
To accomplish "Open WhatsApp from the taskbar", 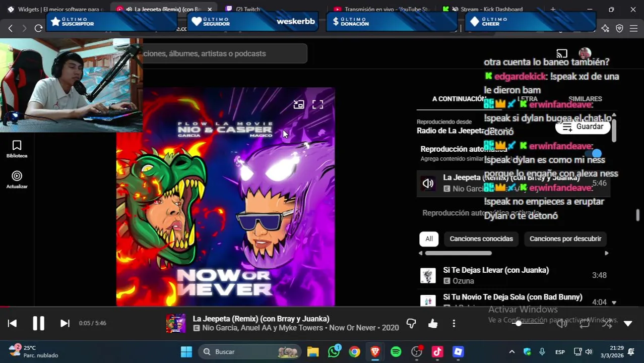I will pos(334,351).
